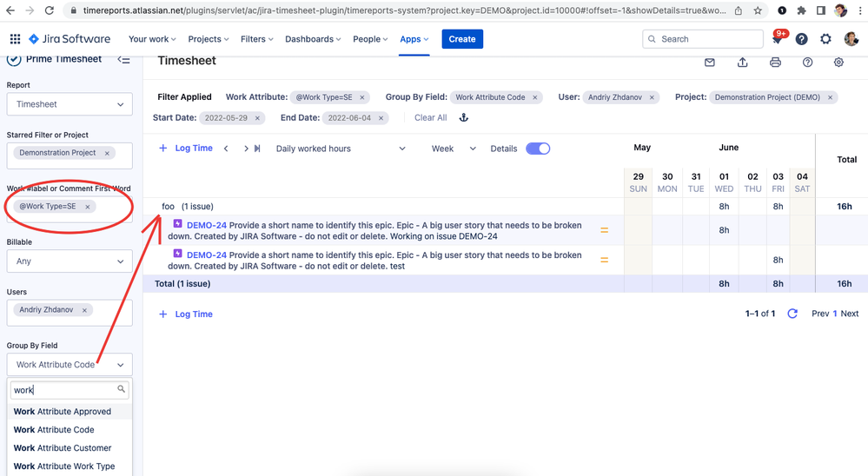The height and width of the screenshot is (476, 868).
Task: Go to Prev page link
Action: coord(820,314)
